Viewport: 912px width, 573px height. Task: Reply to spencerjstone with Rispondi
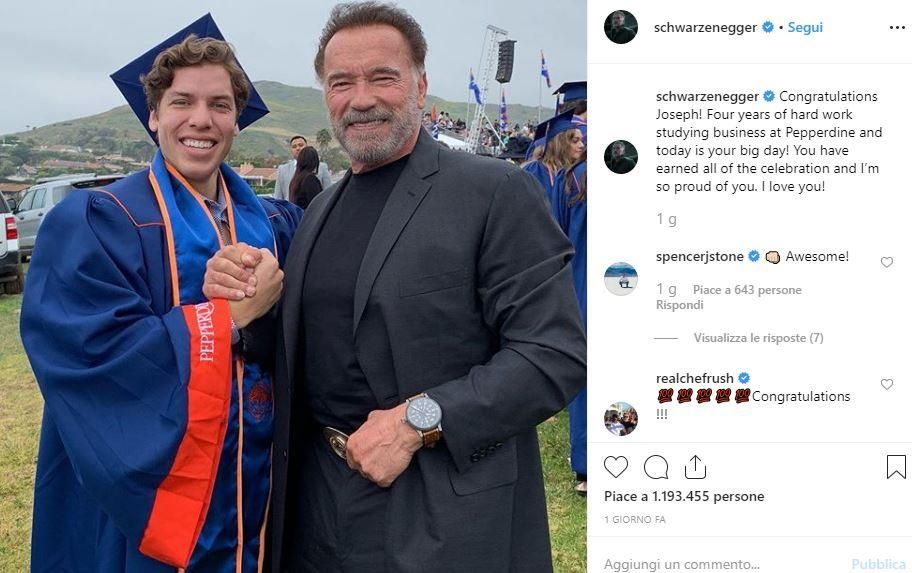click(679, 305)
